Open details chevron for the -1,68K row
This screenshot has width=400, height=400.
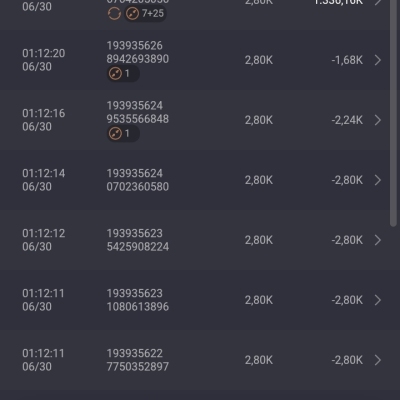[378, 60]
